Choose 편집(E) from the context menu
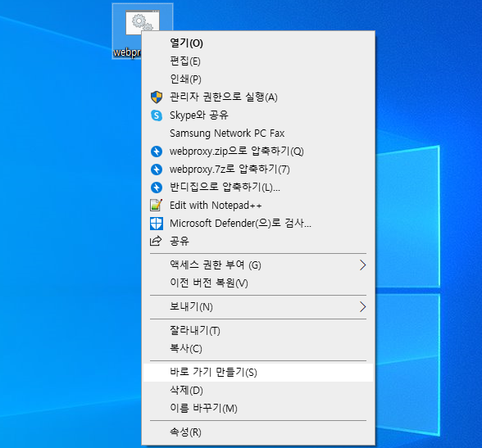This screenshot has width=482, height=448. click(258, 61)
